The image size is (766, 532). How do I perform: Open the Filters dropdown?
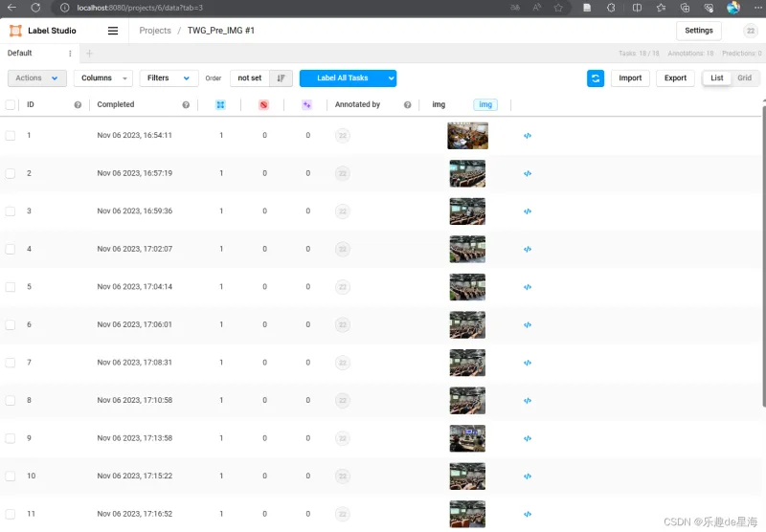169,78
